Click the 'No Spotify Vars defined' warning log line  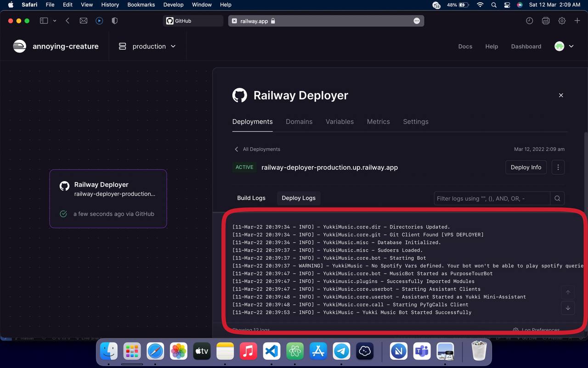coord(408,266)
